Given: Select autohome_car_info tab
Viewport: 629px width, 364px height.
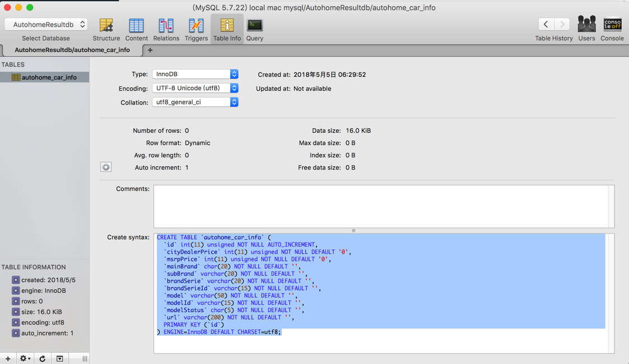Looking at the screenshot, I should (x=72, y=50).
